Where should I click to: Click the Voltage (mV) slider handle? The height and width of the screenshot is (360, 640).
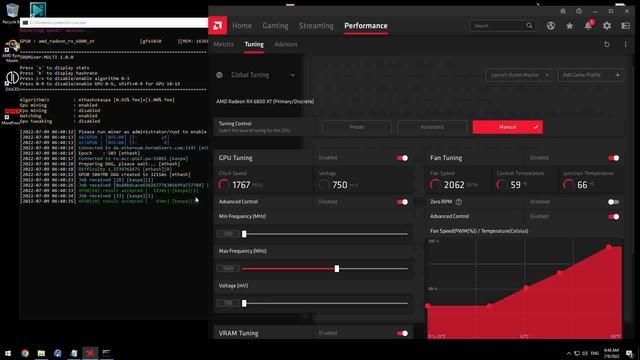(244, 303)
